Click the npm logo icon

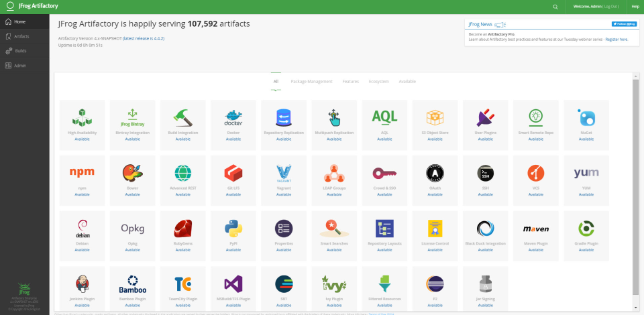coord(82,172)
